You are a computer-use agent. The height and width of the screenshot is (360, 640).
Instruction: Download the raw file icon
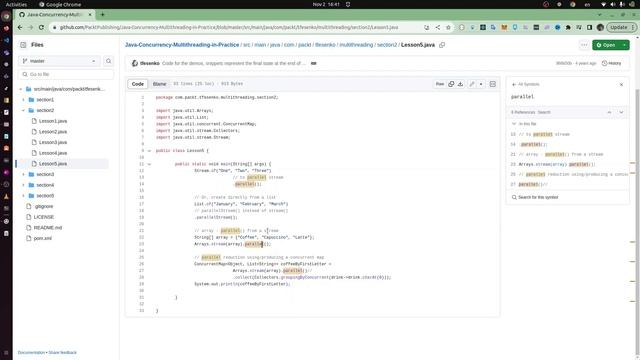pyautogui.click(x=460, y=84)
